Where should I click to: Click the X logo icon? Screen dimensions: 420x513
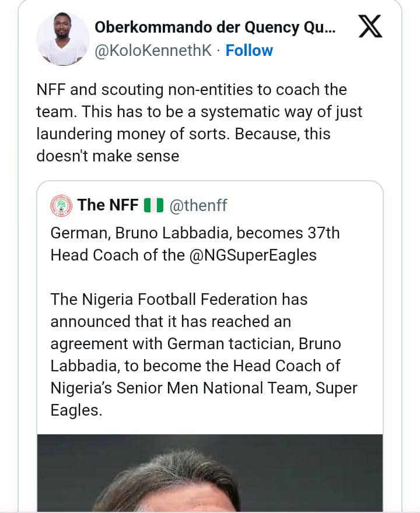[370, 27]
